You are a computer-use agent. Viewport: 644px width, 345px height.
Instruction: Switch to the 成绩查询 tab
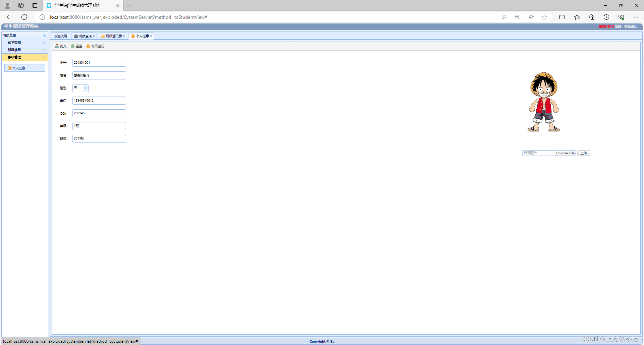click(83, 36)
